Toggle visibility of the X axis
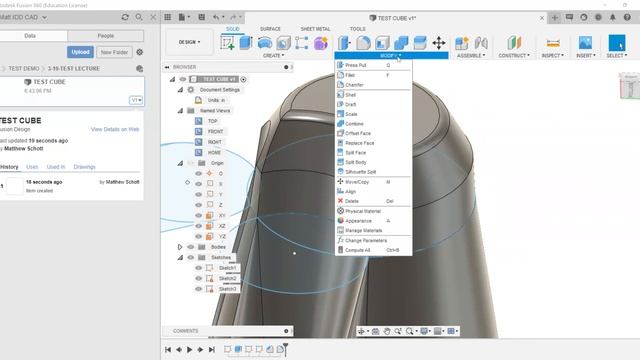Screen dimensions: 640x360 click(198, 184)
